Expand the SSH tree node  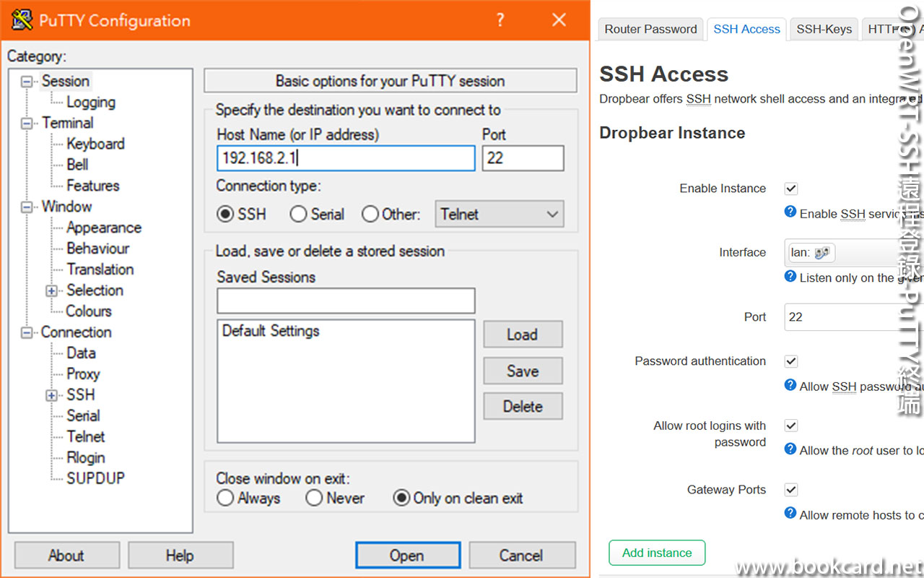[51, 395]
